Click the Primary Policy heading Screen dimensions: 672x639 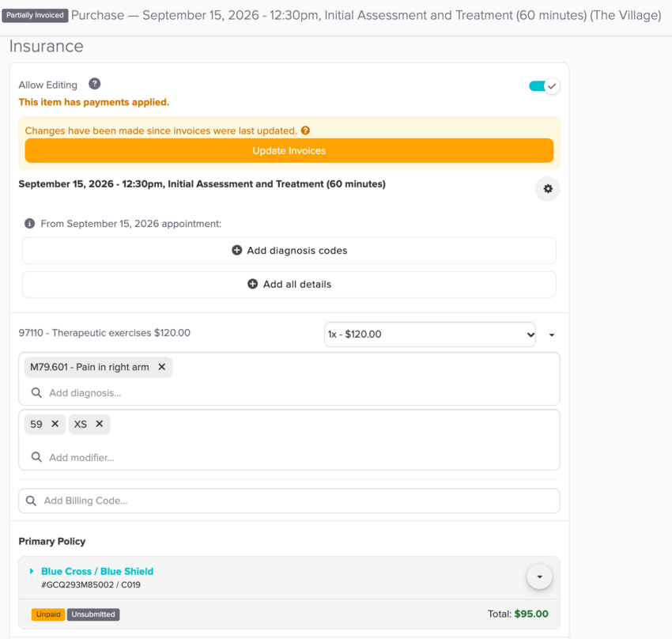click(x=52, y=541)
